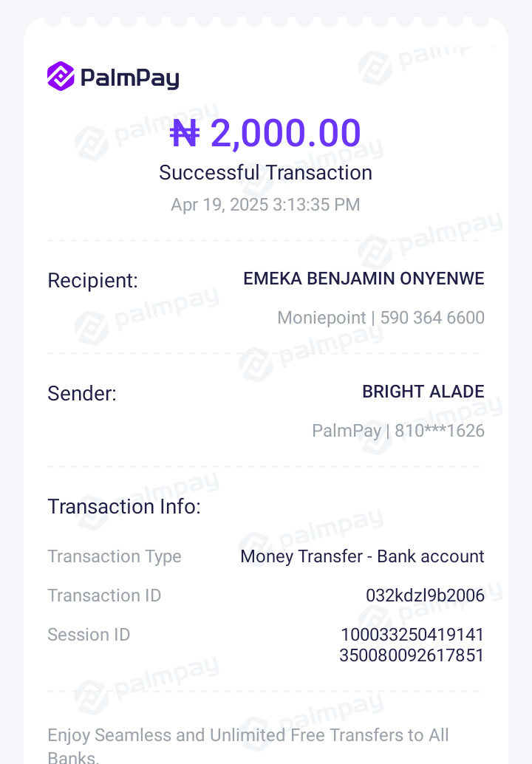This screenshot has height=764, width=532.
Task: Select the Apr 19, 2025 timestamp
Action: (265, 205)
